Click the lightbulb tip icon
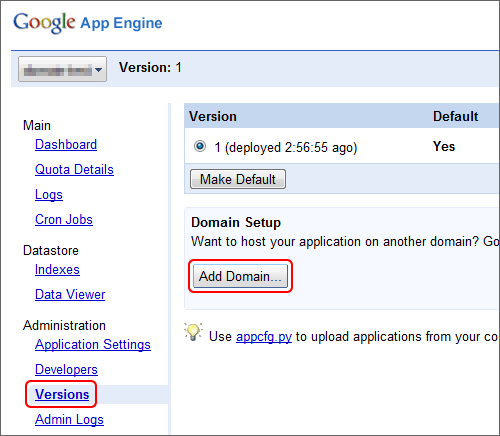The width and height of the screenshot is (500, 436). [193, 332]
